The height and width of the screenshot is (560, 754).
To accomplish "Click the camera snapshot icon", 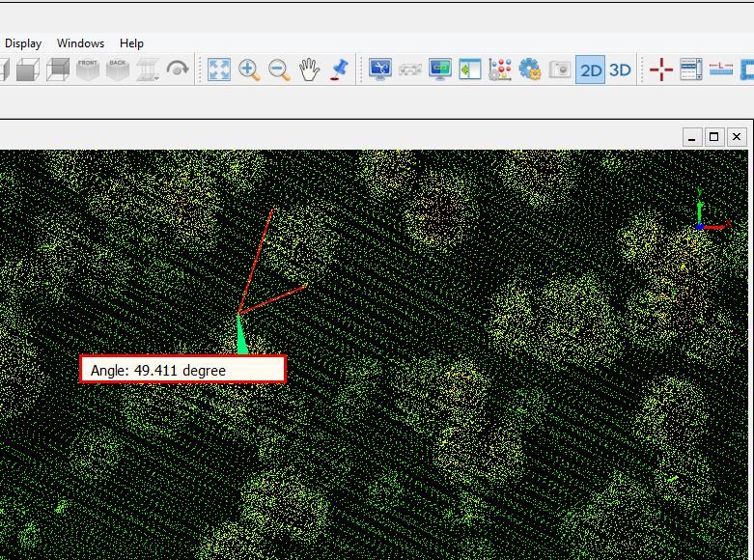I will [x=559, y=70].
